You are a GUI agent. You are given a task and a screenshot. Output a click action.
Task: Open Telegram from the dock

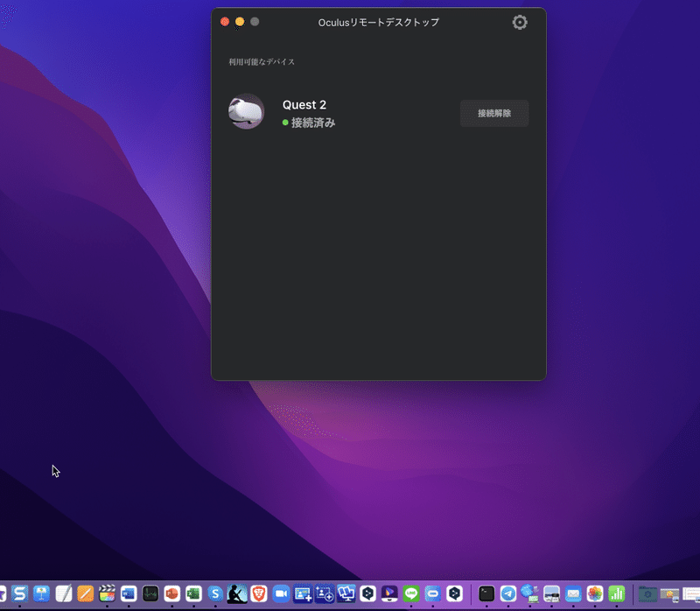click(x=508, y=594)
